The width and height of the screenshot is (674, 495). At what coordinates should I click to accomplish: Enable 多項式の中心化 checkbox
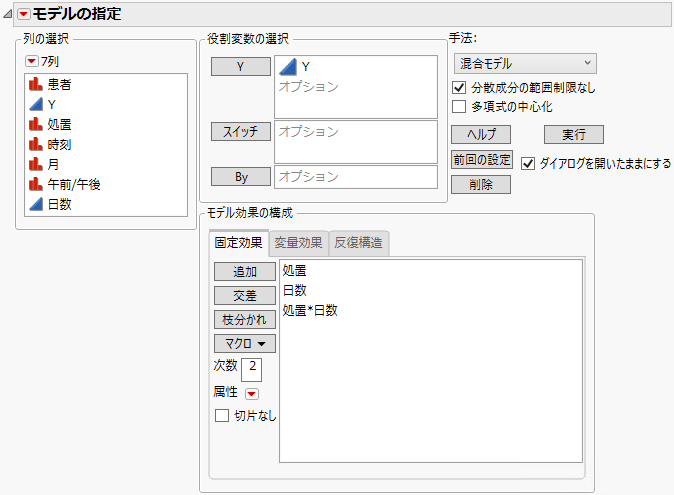tap(459, 106)
